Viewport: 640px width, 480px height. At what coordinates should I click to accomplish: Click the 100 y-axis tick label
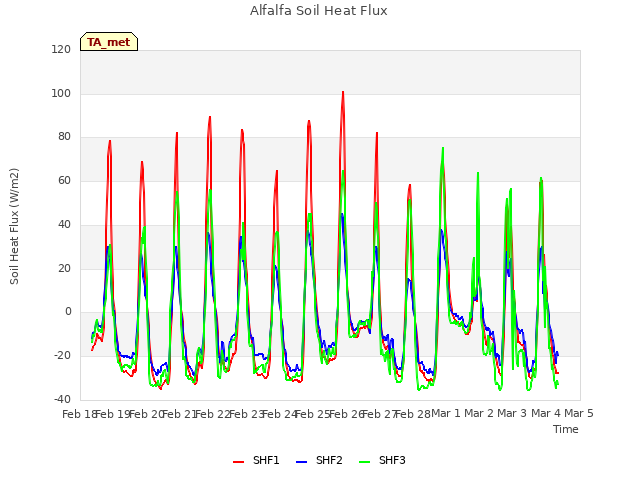[x=61, y=93]
